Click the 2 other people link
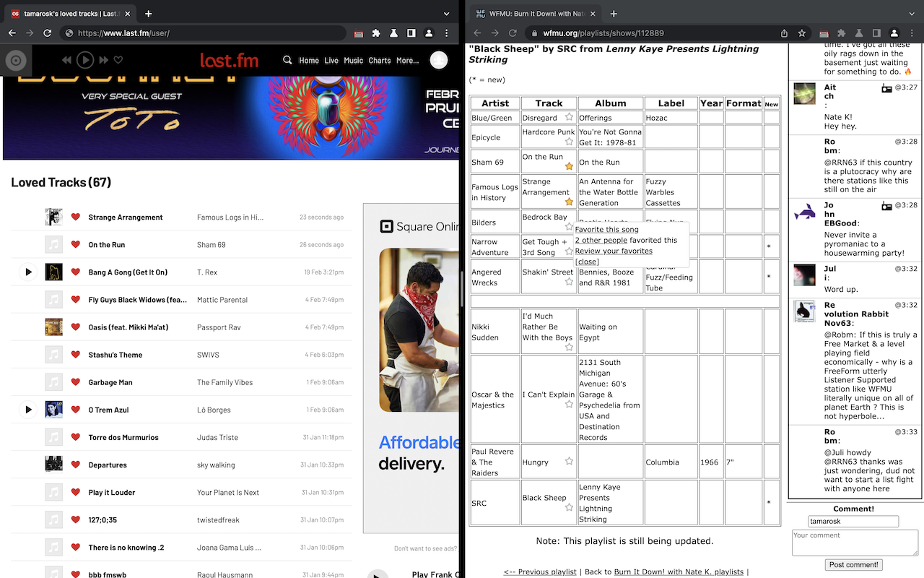This screenshot has width=924, height=578. 601,240
